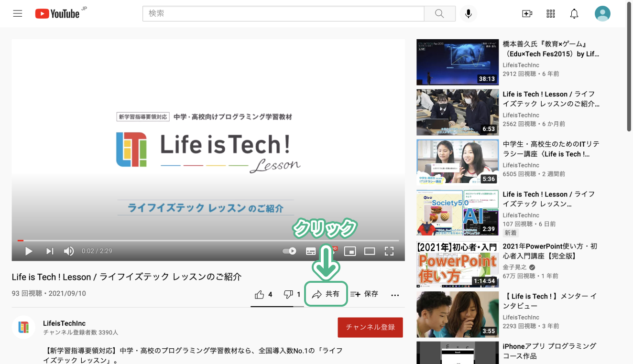
Task: Open the create video camera icon
Action: pyautogui.click(x=527, y=14)
